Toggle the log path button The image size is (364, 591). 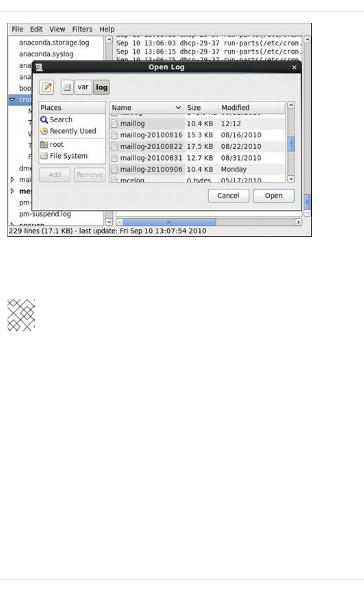[x=101, y=87]
